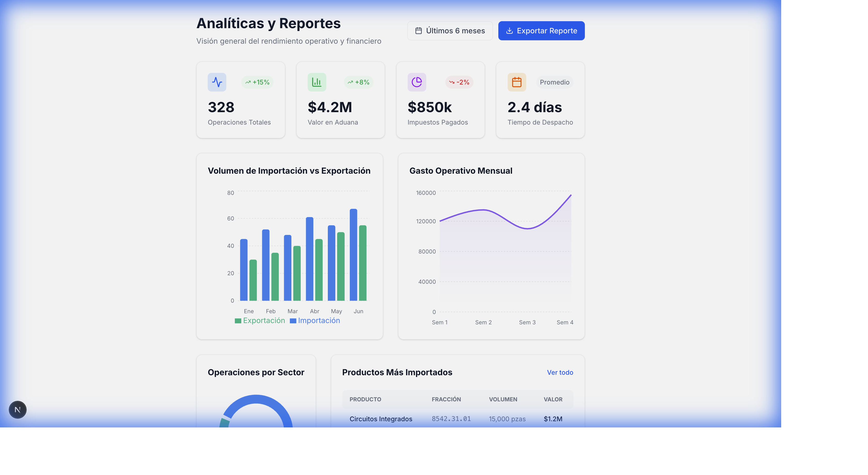This screenshot has width=868, height=475.
Task: Click the blue Abr import bar
Action: (309, 259)
